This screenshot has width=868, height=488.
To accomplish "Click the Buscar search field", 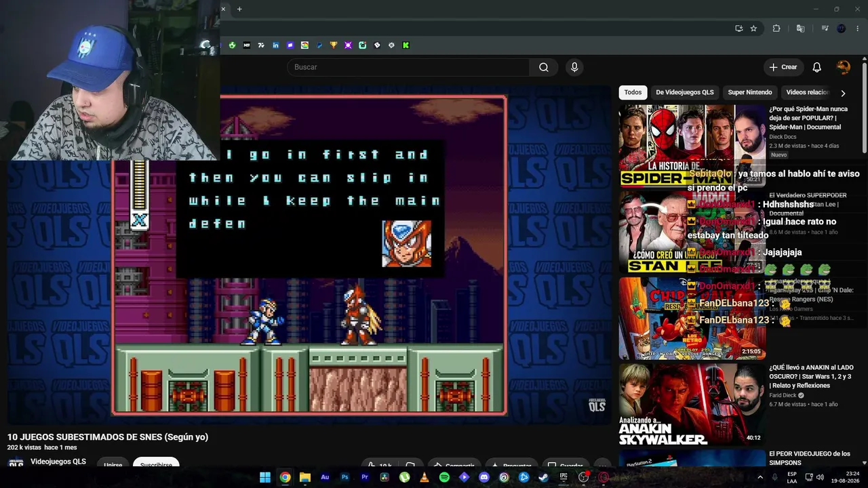I will click(x=408, y=67).
